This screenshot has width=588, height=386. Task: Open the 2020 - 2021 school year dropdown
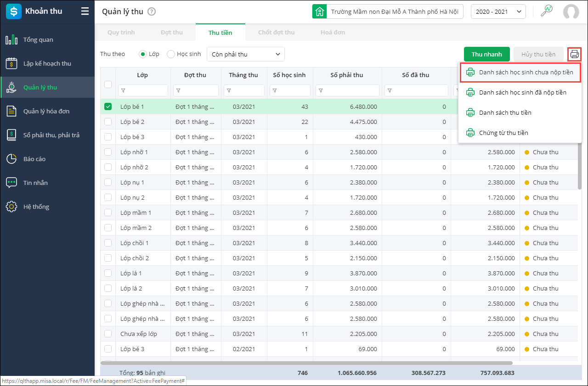point(498,12)
